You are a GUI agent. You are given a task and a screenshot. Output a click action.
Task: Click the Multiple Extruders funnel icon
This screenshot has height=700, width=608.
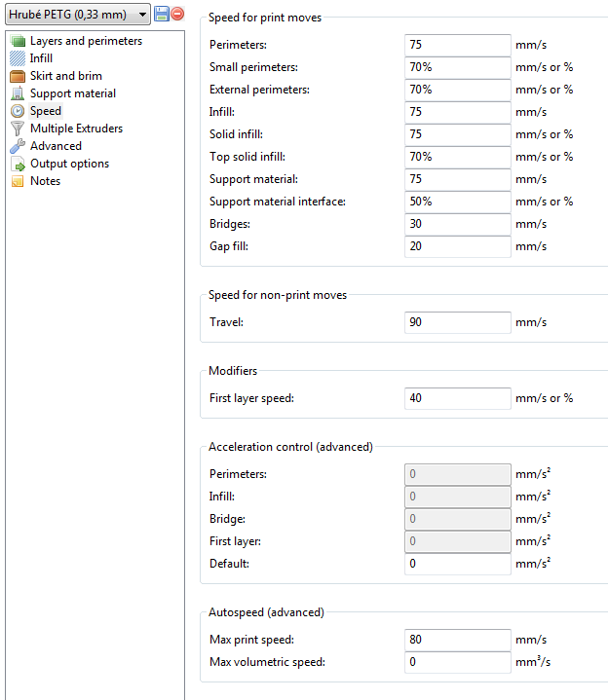coord(18,129)
